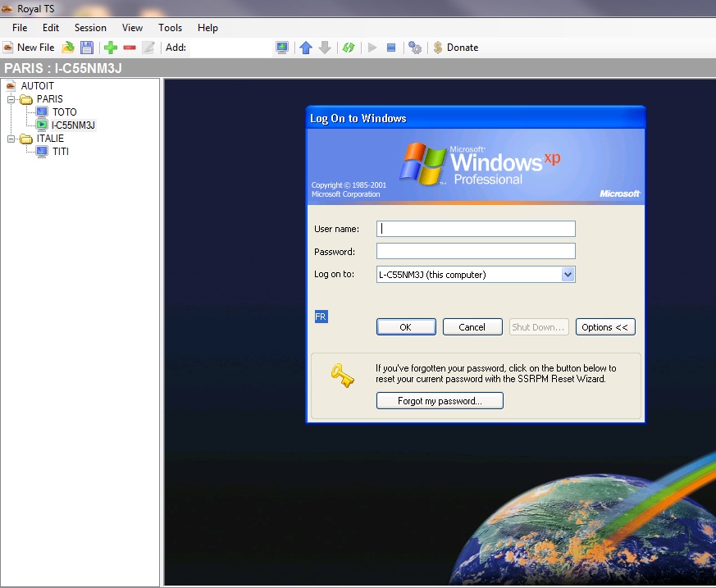The height and width of the screenshot is (588, 716).
Task: Select the PARIS folder in tree
Action: click(50, 99)
